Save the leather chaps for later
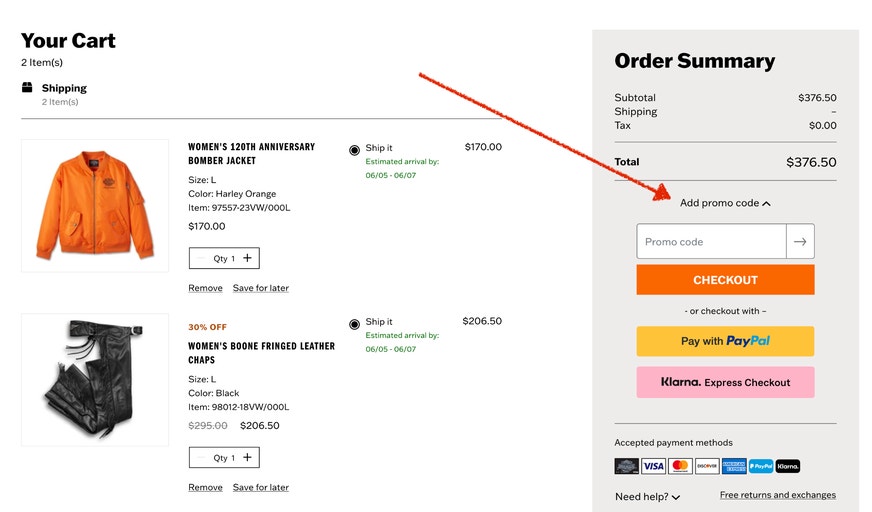Image resolution: width=872 pixels, height=512 pixels. pyautogui.click(x=261, y=487)
